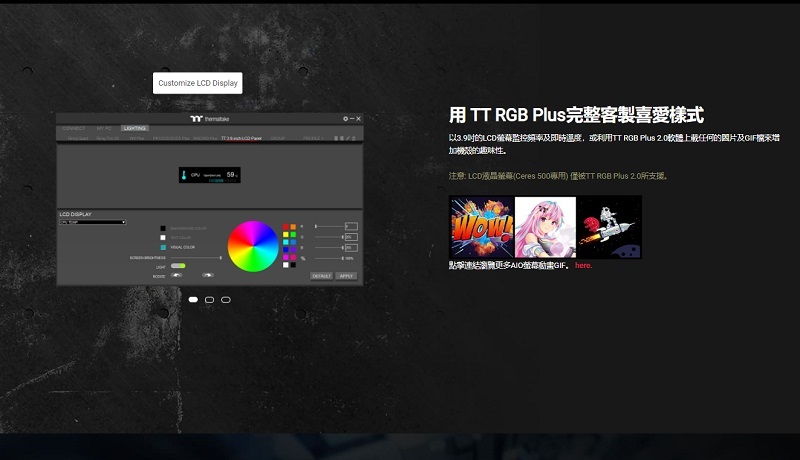Open the WOW explosion GIF thumbnail
This screenshot has width=800, height=460.
coord(481,227)
